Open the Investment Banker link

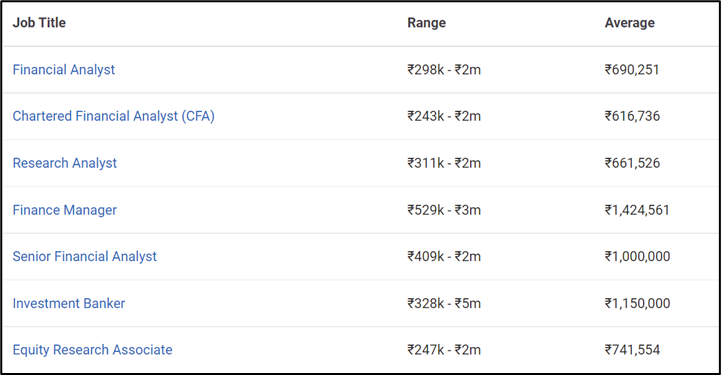click(69, 303)
